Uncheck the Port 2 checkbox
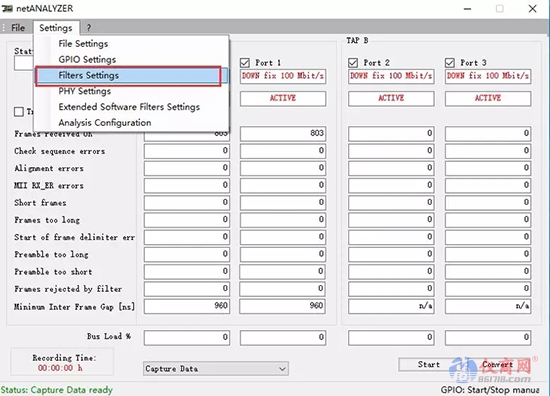 (x=353, y=63)
